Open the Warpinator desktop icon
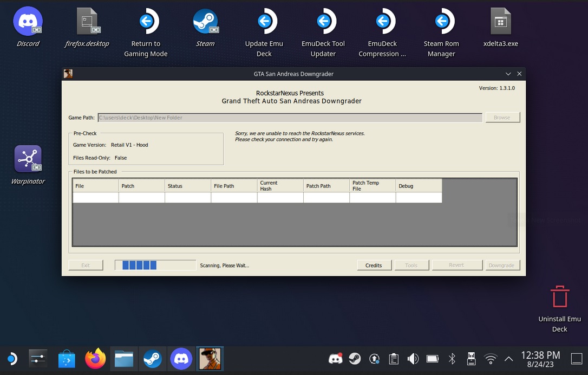Viewport: 588px width, 375px height. tap(28, 160)
